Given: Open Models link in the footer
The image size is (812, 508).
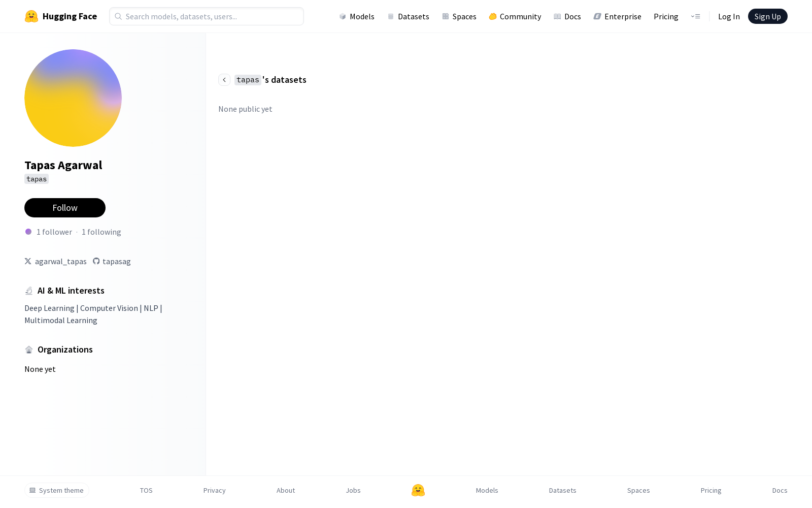Looking at the screenshot, I should tap(487, 490).
